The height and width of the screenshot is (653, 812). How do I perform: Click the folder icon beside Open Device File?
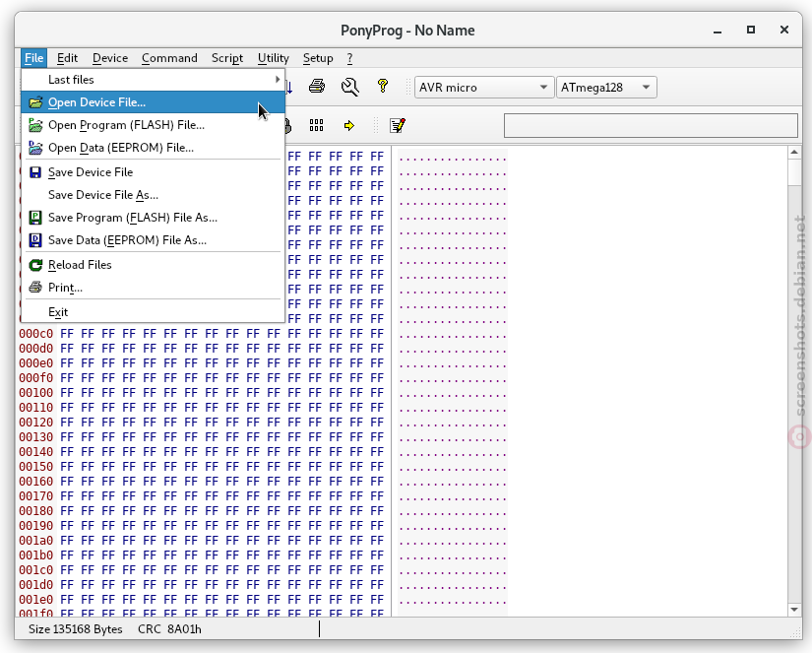click(35, 102)
